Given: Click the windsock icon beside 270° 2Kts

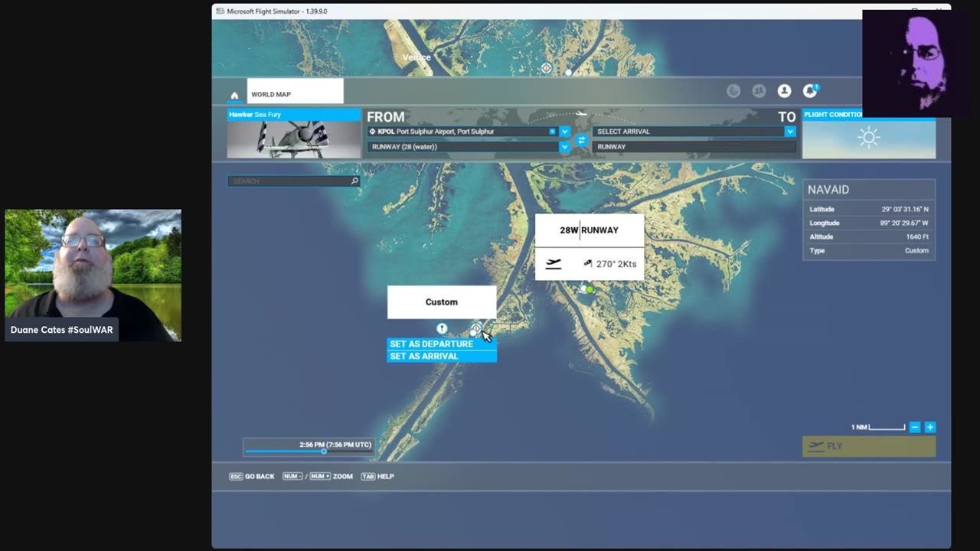Looking at the screenshot, I should 588,263.
